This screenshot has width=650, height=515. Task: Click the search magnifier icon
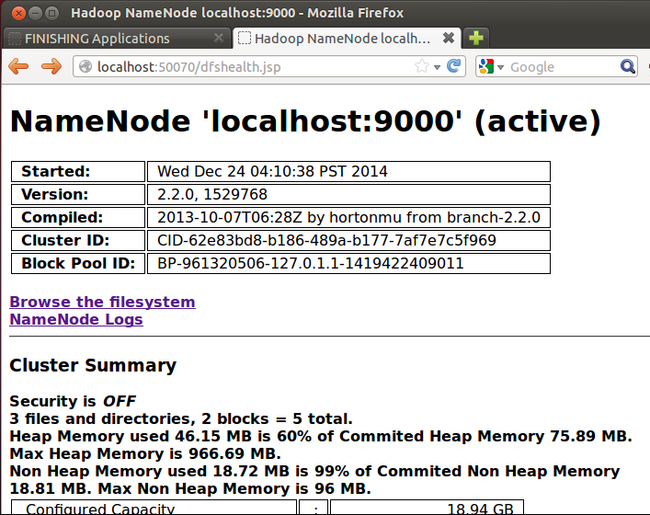tap(627, 66)
